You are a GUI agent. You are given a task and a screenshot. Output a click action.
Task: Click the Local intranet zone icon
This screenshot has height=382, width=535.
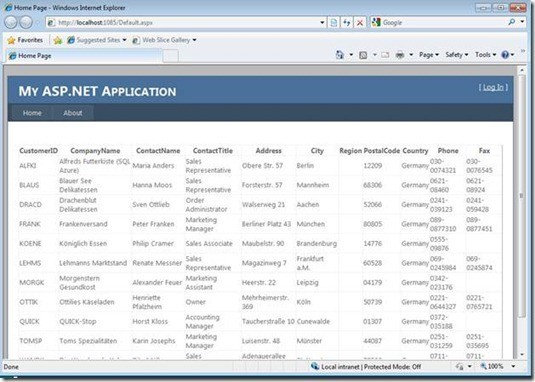(315, 367)
